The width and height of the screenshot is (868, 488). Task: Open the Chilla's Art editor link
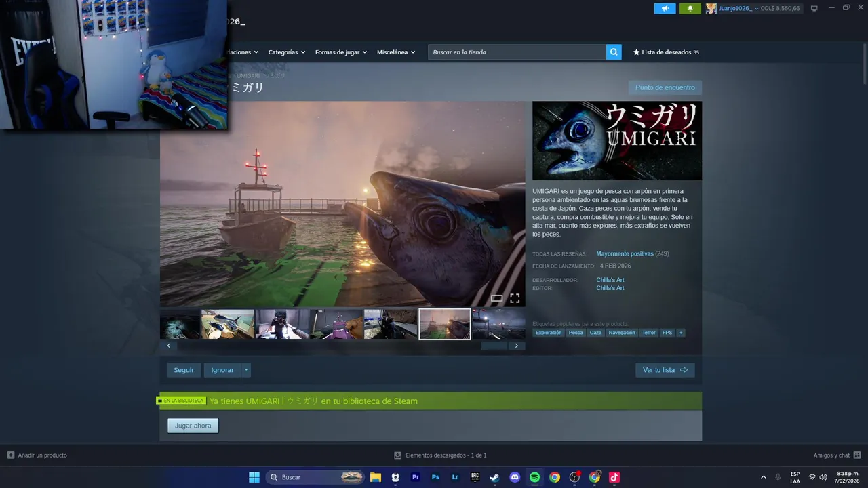tap(610, 288)
